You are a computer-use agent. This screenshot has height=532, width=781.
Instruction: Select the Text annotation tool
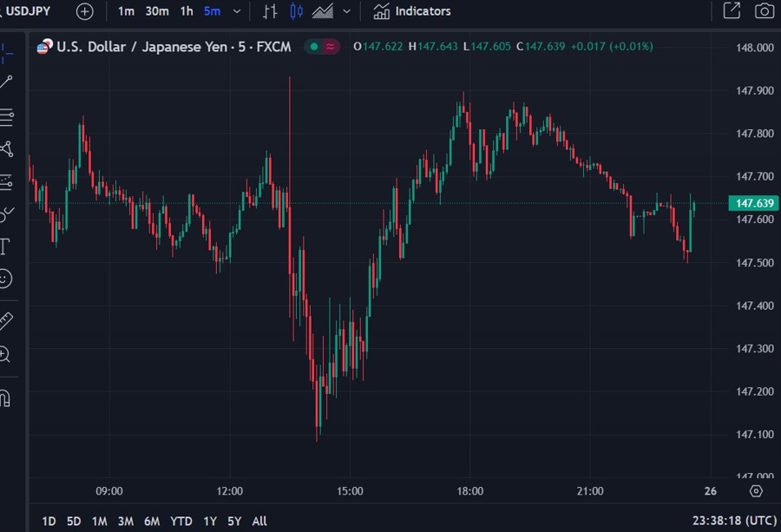[x=5, y=246]
